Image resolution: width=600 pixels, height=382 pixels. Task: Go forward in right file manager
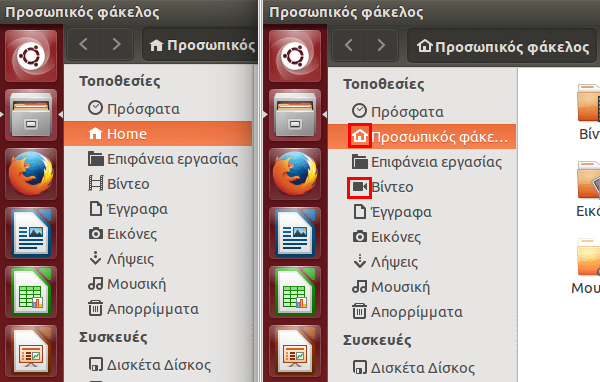pos(381,45)
